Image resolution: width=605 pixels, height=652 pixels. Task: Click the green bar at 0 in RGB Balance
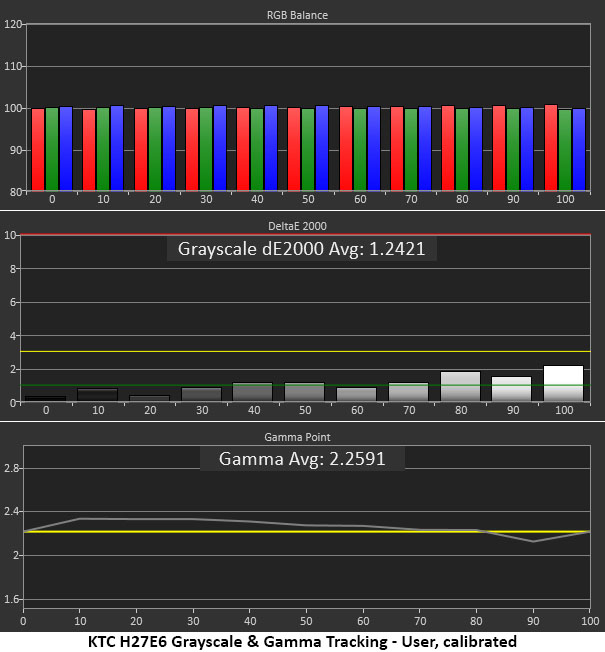52,149
